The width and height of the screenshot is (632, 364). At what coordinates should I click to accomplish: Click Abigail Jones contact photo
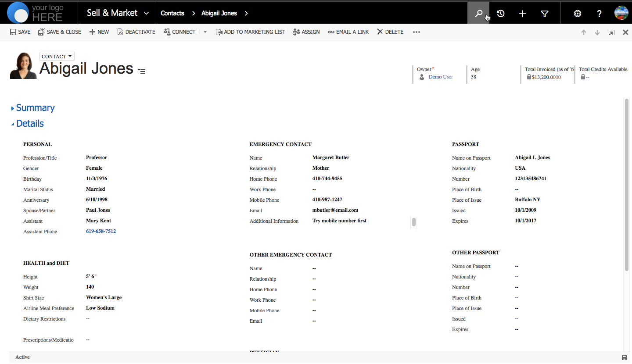[23, 66]
